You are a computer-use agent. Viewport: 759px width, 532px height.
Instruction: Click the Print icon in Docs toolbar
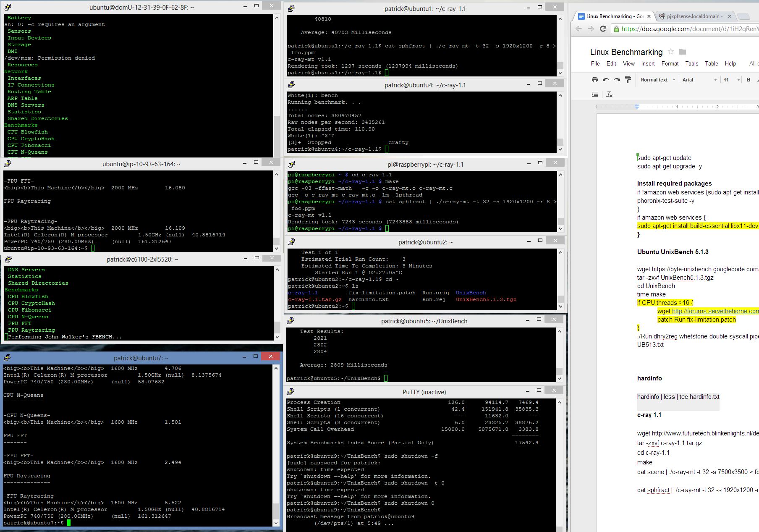(x=594, y=80)
